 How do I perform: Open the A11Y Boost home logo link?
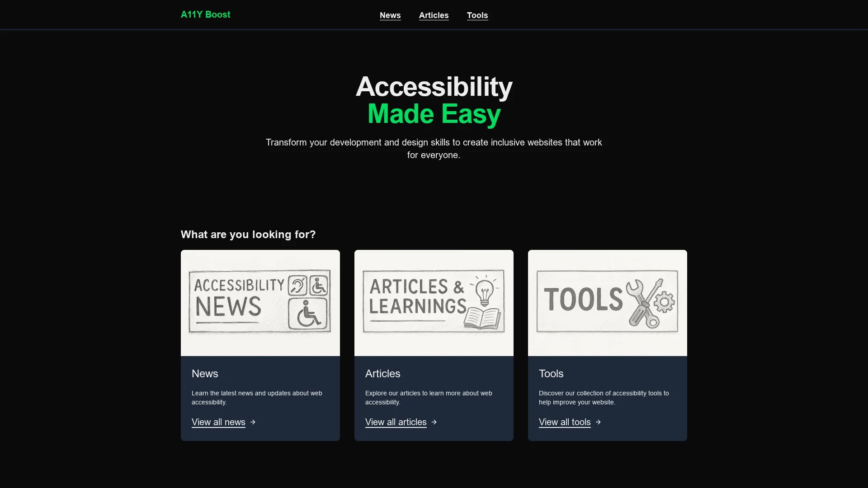pos(205,14)
